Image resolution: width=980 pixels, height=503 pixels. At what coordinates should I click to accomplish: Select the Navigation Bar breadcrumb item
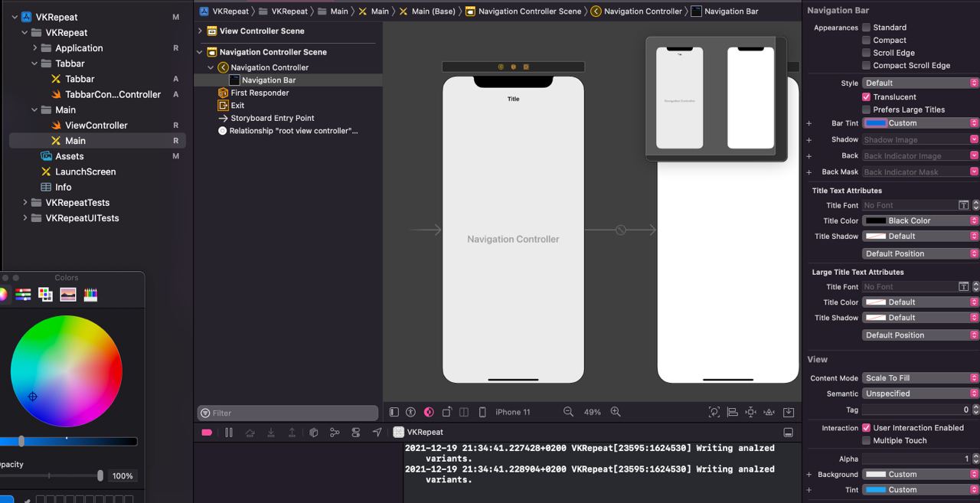[724, 11]
